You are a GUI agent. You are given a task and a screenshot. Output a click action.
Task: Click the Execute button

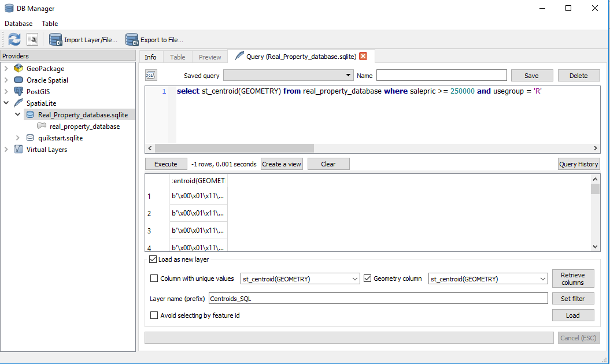point(166,164)
